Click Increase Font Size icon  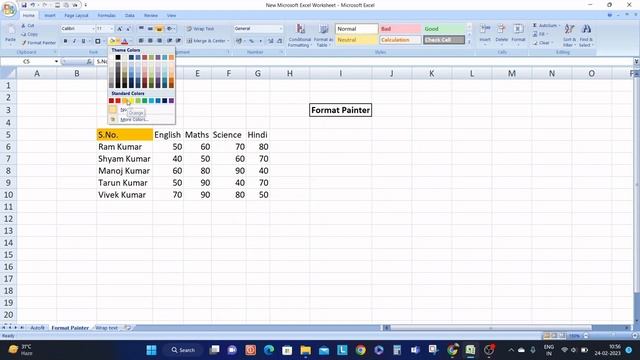pyautogui.click(x=120, y=29)
